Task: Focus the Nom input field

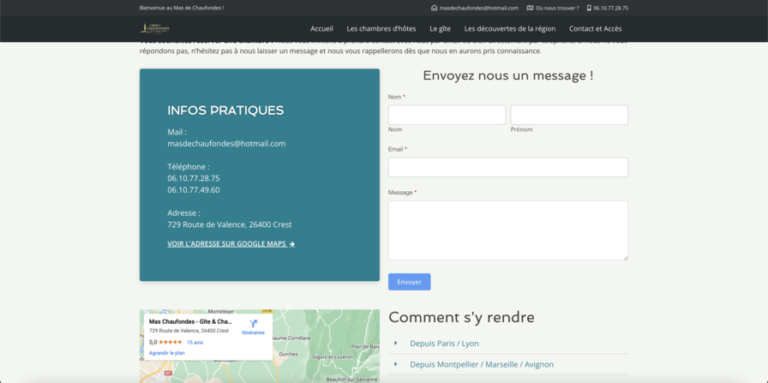Action: pos(447,115)
